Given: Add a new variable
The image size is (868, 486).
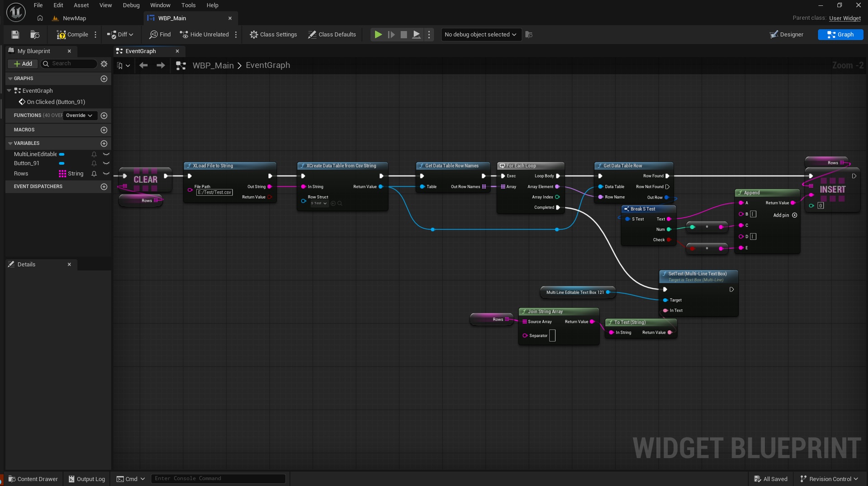Looking at the screenshot, I should 104,143.
